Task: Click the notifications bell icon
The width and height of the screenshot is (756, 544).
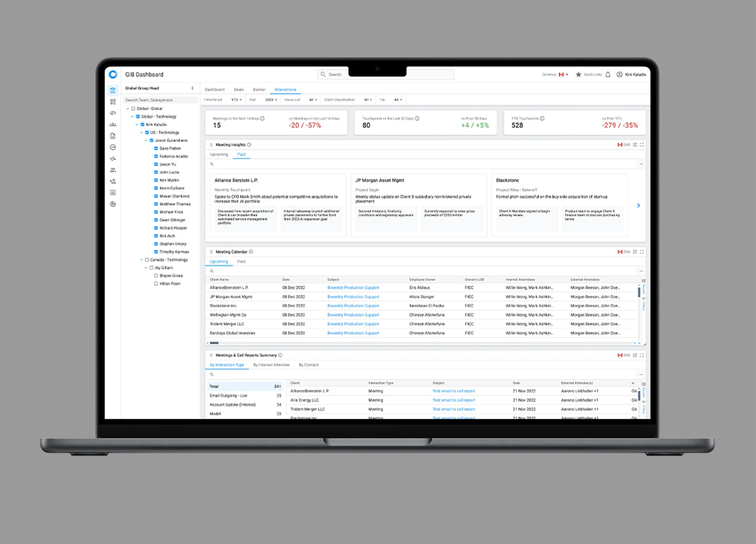Action: (x=608, y=75)
